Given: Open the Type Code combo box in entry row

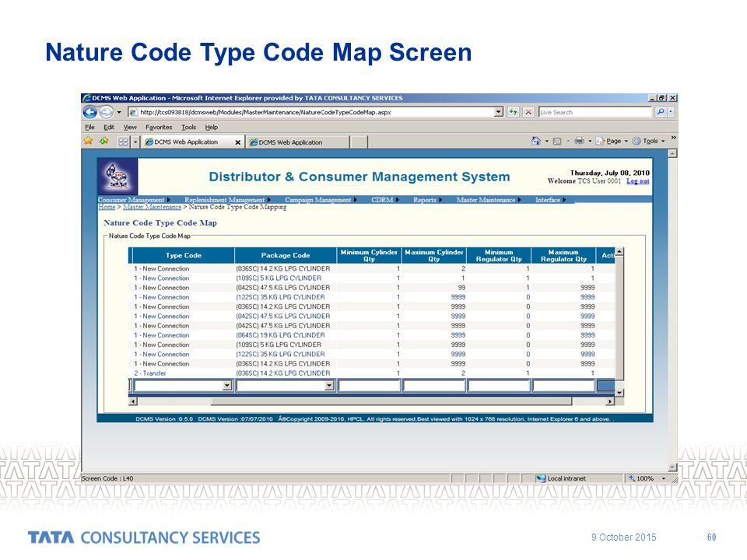Looking at the screenshot, I should click(x=184, y=386).
